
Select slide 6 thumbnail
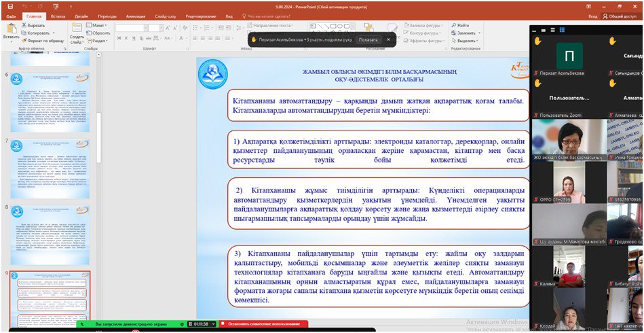(50, 102)
